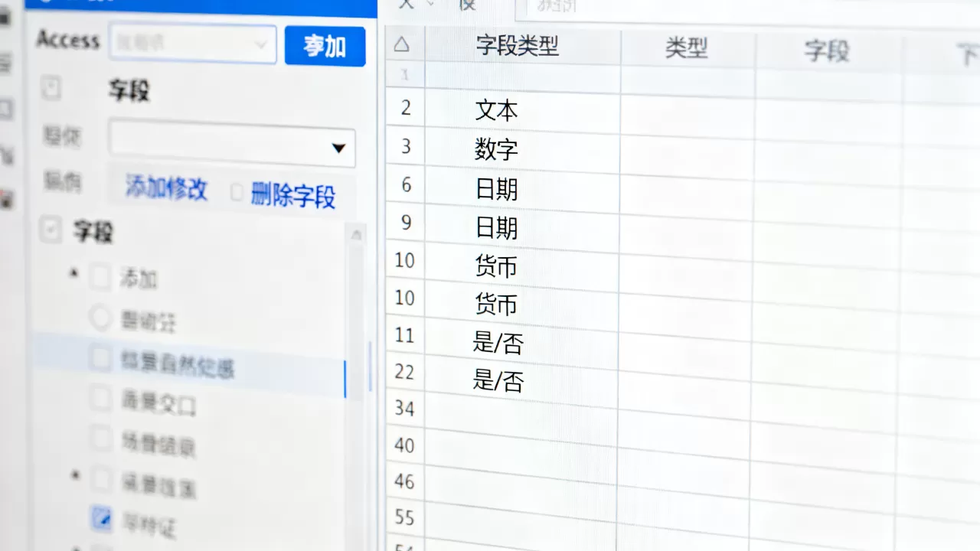Click the 是/否 cell in row 11

coord(522,342)
